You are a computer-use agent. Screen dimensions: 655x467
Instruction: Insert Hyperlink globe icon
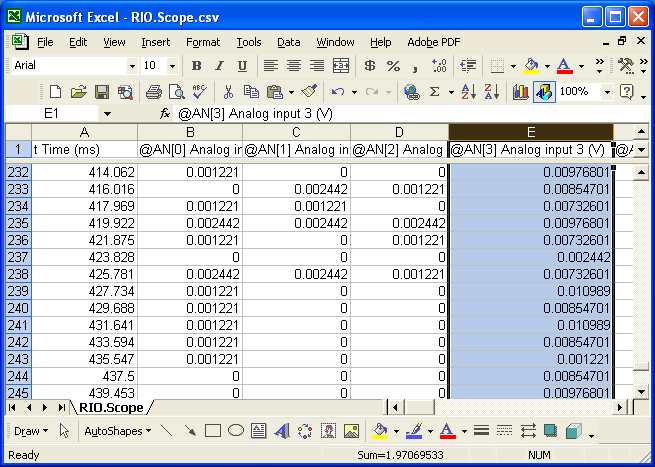pyautogui.click(x=411, y=92)
